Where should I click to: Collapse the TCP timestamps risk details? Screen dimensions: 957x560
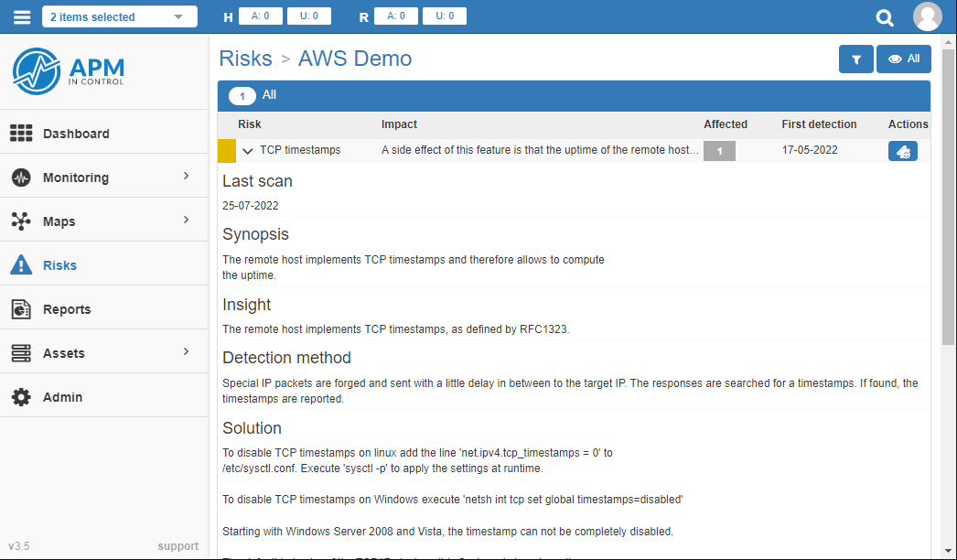tap(246, 150)
